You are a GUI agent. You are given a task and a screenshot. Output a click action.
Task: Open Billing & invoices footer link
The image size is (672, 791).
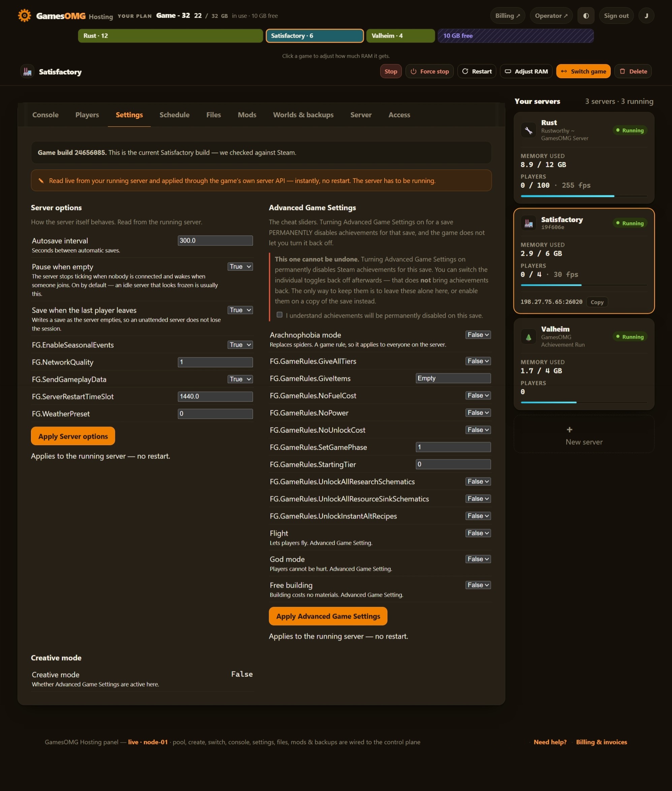(602, 742)
